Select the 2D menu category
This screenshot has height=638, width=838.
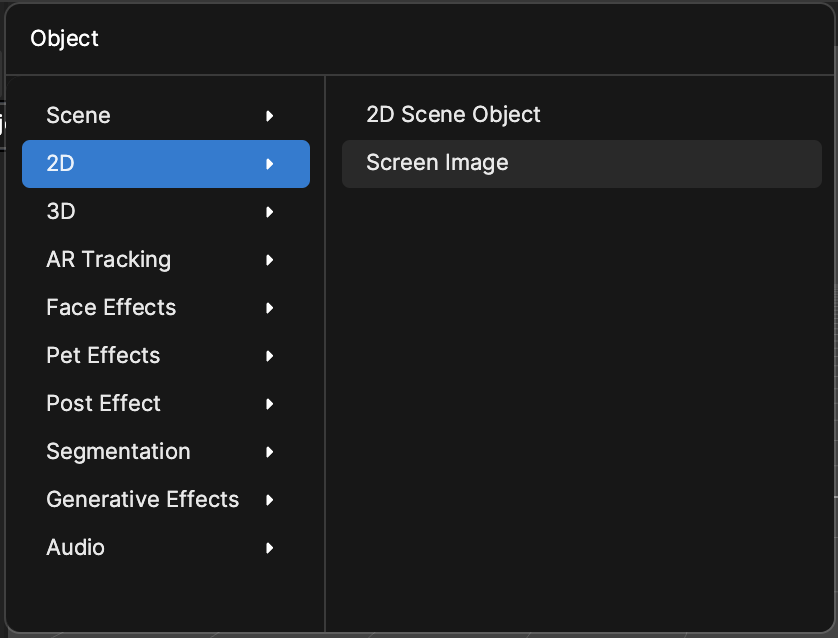166,164
